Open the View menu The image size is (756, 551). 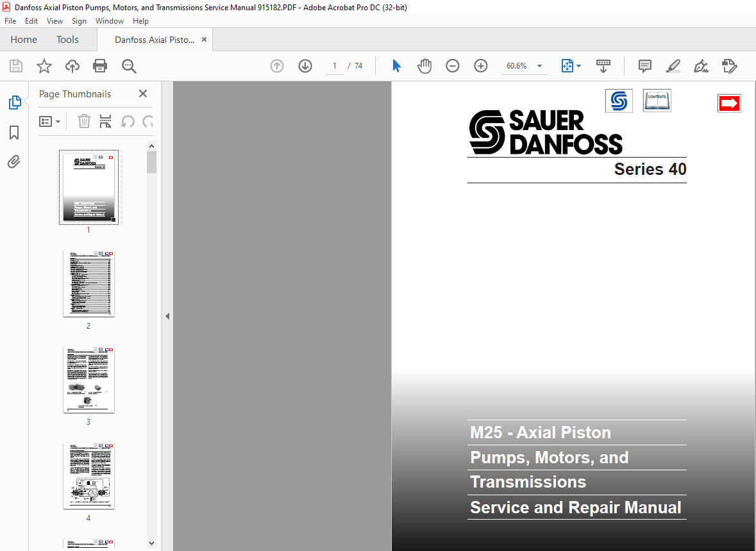[x=55, y=21]
